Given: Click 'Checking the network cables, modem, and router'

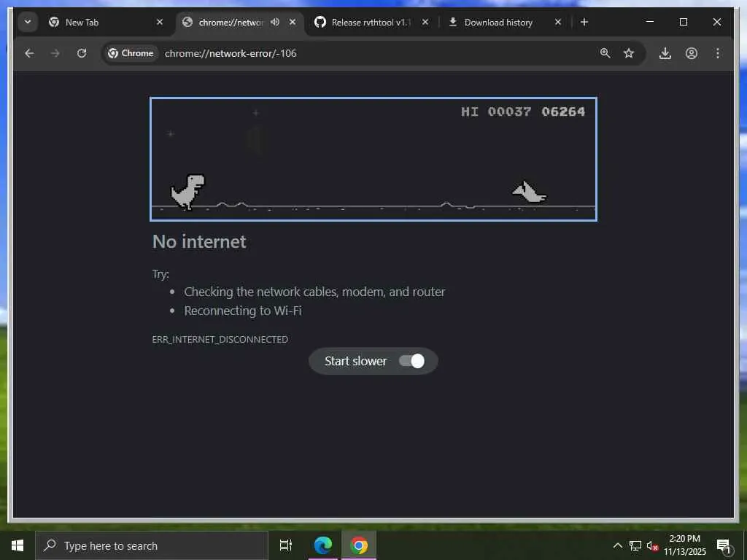Looking at the screenshot, I should coord(314,292).
